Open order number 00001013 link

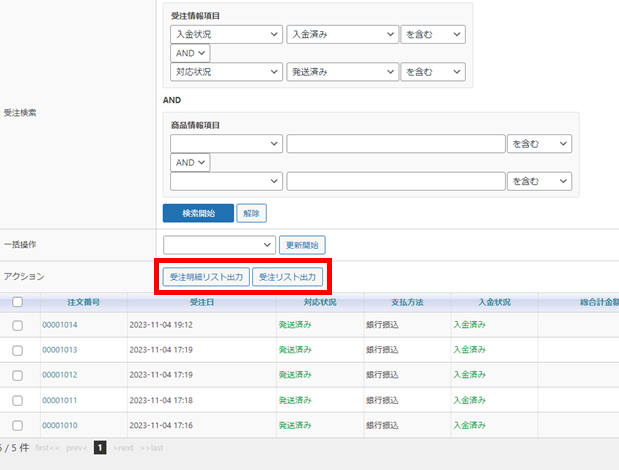(x=59, y=350)
